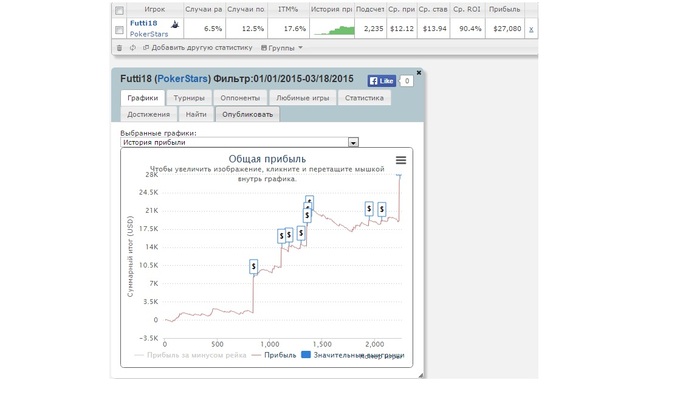Image resolution: width=700 pixels, height=394 pixels.
Task: Click PokerStars link in popup title
Action: [183, 79]
